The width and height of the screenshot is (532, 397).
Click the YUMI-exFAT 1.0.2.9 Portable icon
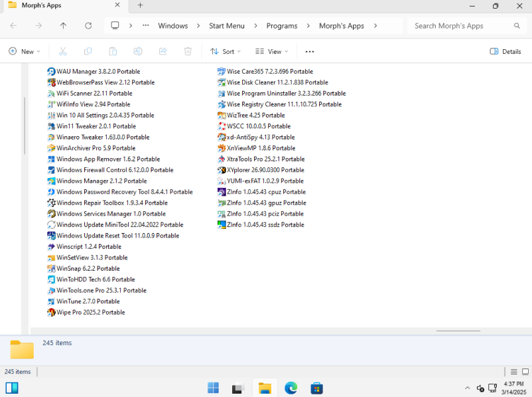pos(222,181)
